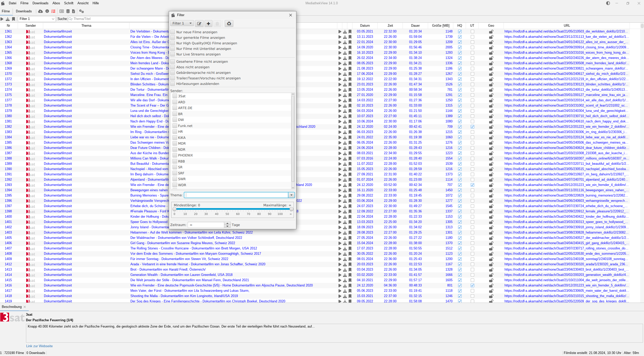Open the Filme menu in the menu bar
The image size is (644, 356).
tap(24, 3)
